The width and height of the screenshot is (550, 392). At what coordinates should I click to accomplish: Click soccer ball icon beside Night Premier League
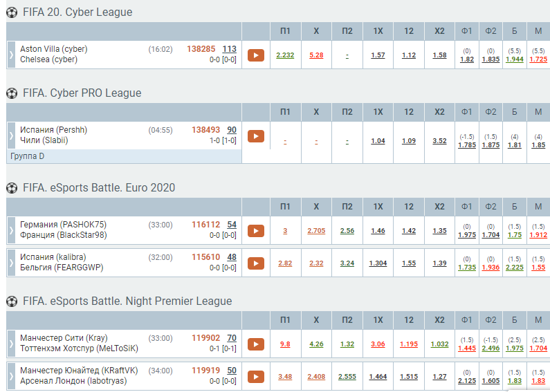[12, 301]
